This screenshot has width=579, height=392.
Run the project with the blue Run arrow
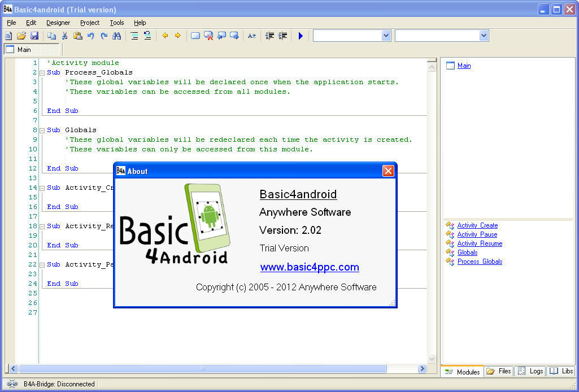tap(300, 36)
